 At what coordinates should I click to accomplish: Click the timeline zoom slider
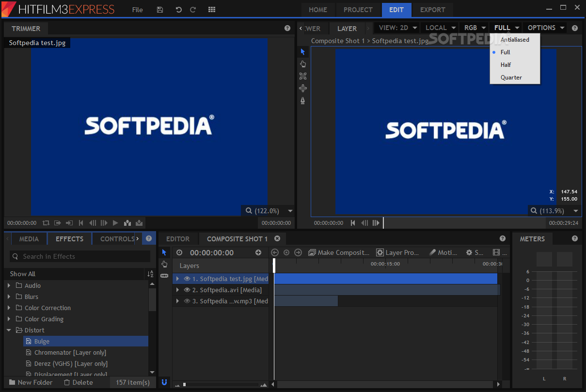click(x=220, y=385)
